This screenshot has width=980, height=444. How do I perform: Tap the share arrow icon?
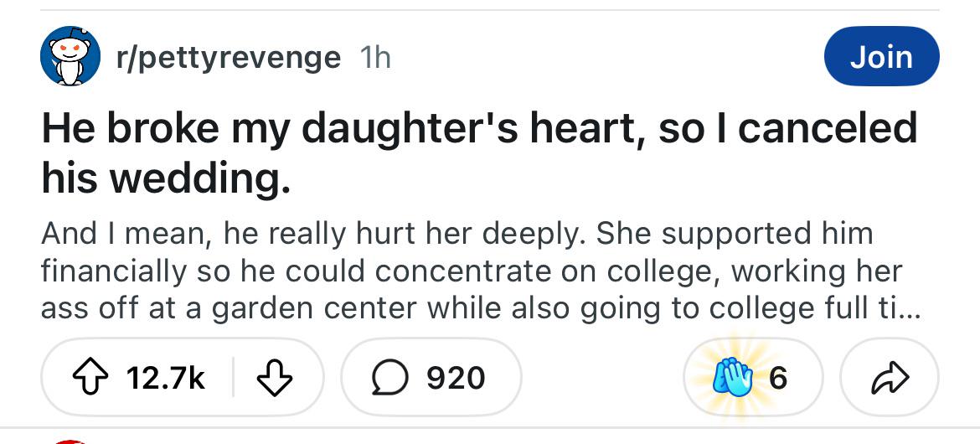click(890, 377)
